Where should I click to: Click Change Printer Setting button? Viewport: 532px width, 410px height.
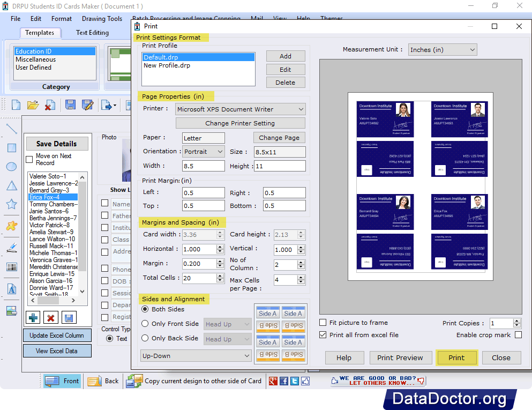[x=240, y=123]
